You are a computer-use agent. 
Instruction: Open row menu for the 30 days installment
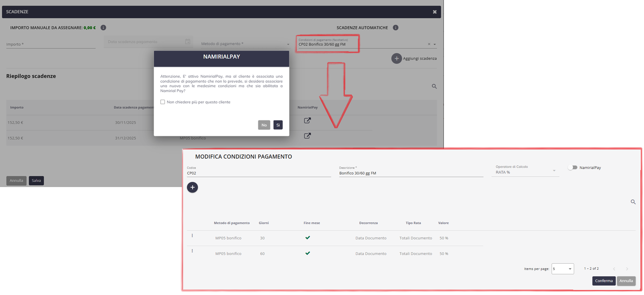point(192,236)
